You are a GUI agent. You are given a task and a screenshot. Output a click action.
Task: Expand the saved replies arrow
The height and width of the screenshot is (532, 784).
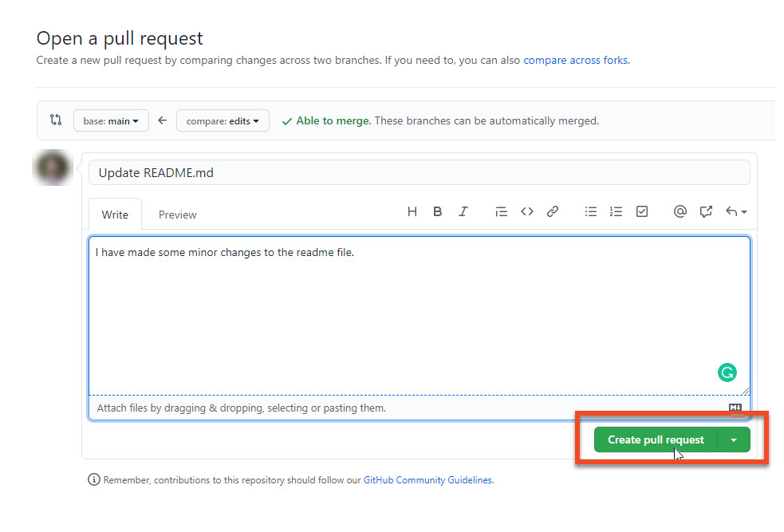tap(735, 211)
